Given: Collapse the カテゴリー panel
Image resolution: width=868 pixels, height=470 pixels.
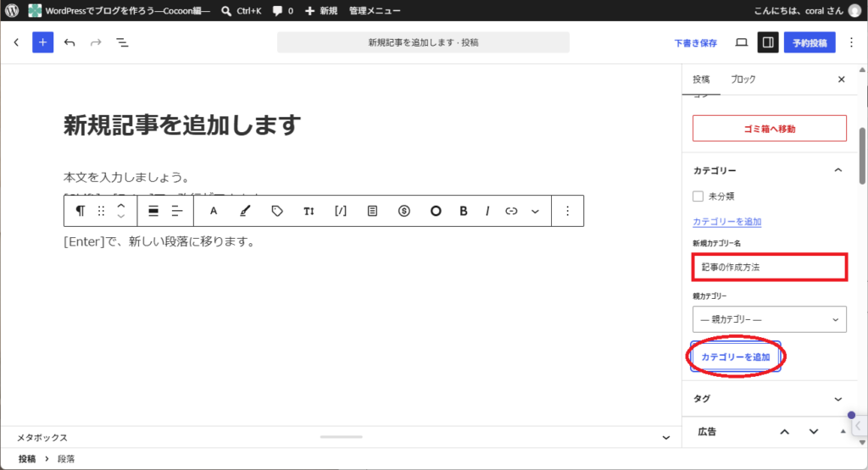Looking at the screenshot, I should pos(838,170).
